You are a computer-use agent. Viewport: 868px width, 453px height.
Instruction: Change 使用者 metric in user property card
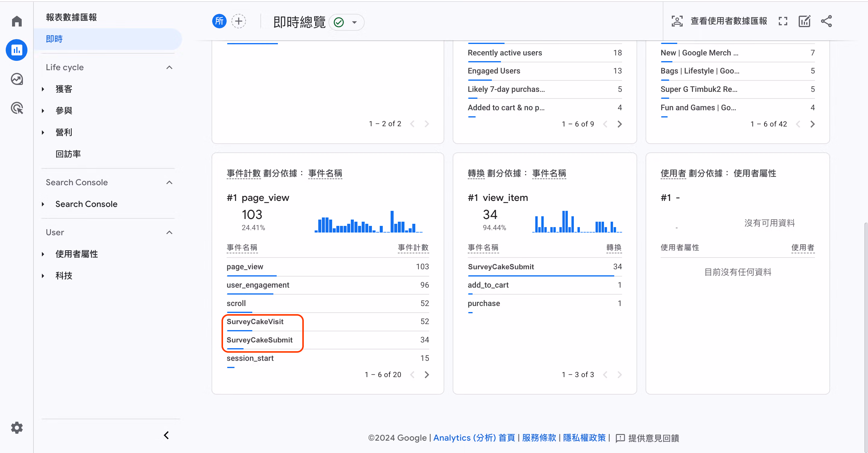(x=673, y=173)
